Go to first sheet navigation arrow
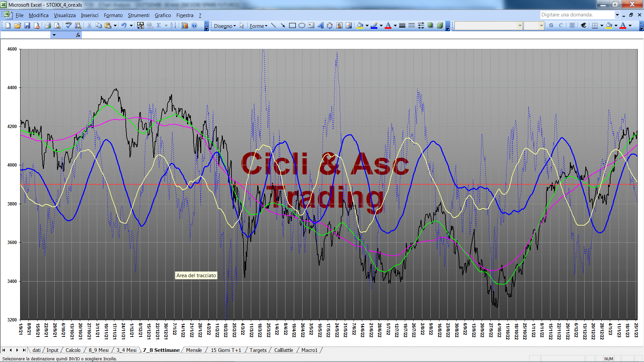This screenshot has width=644, height=362. 4,350
